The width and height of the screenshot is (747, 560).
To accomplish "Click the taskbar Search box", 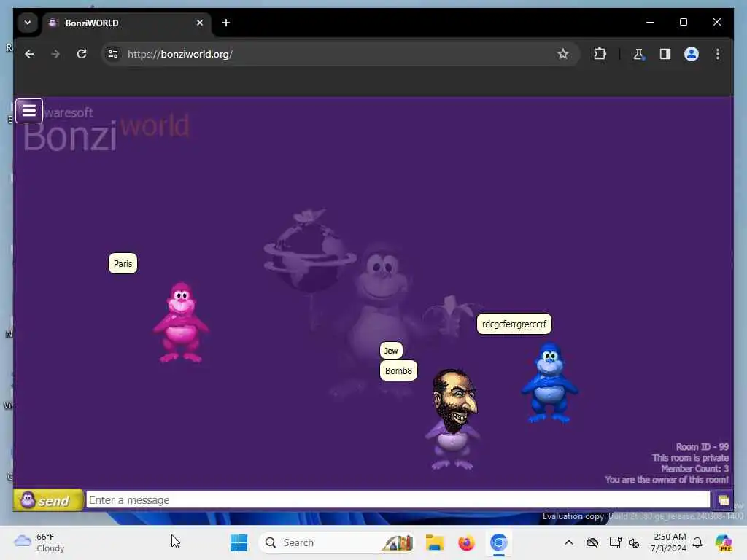I will 336,542.
